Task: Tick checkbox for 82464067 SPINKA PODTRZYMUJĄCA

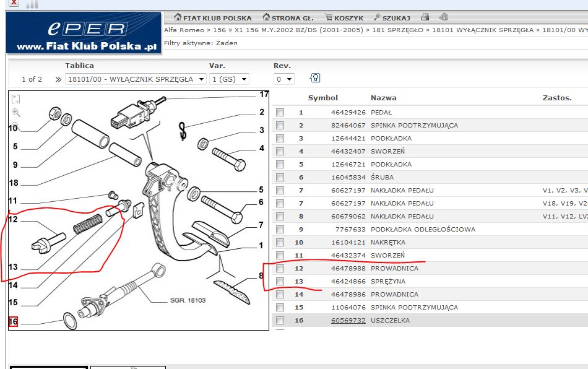Action: pyautogui.click(x=280, y=125)
